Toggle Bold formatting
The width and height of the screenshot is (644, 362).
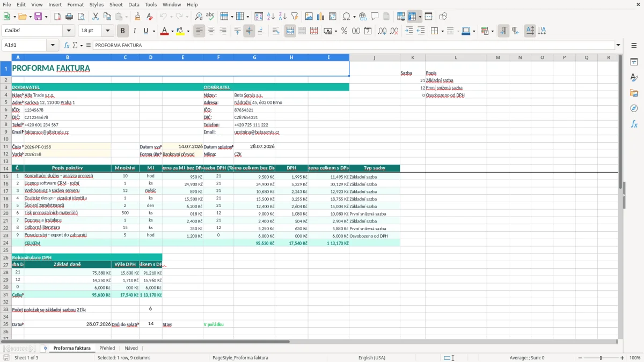point(122,31)
